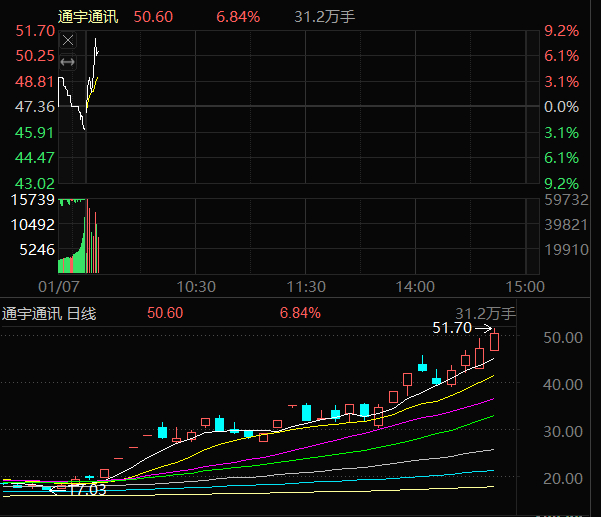Click the 5246 volume axis label
Screen dimensions: 601x517
(37, 250)
